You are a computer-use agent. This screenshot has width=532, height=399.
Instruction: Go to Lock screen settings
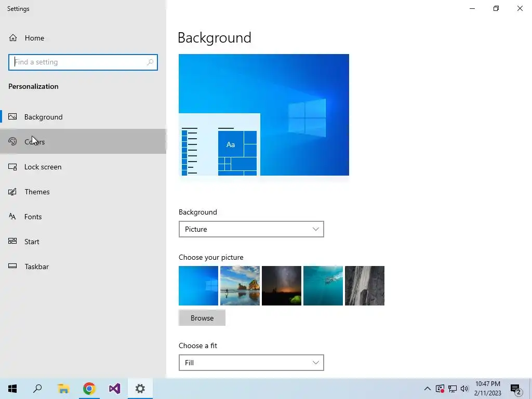(x=83, y=167)
